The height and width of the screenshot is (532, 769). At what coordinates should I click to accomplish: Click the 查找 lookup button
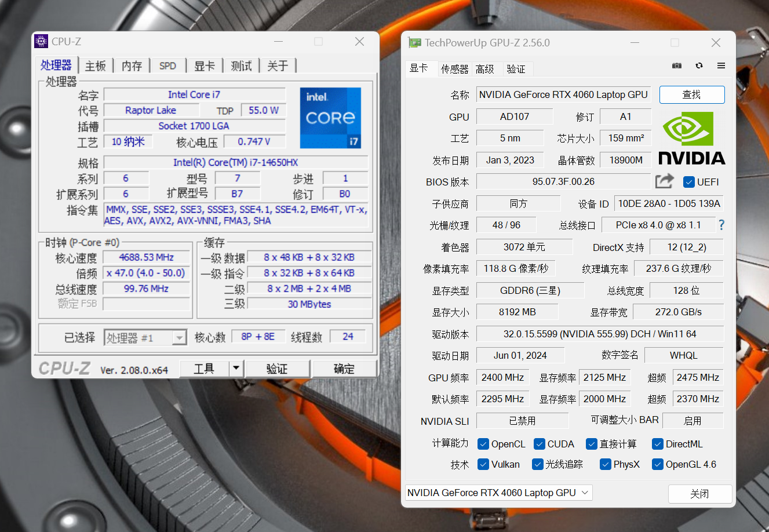click(691, 94)
